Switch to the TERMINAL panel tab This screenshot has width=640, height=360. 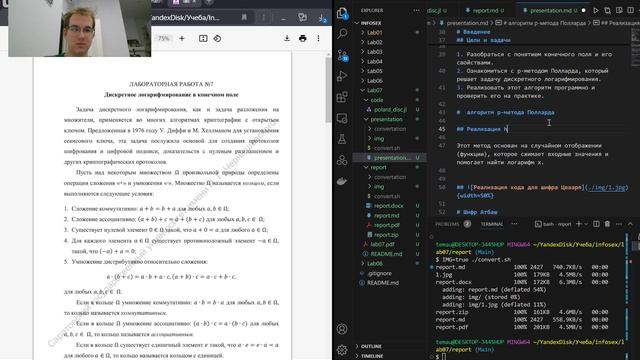click(492, 224)
